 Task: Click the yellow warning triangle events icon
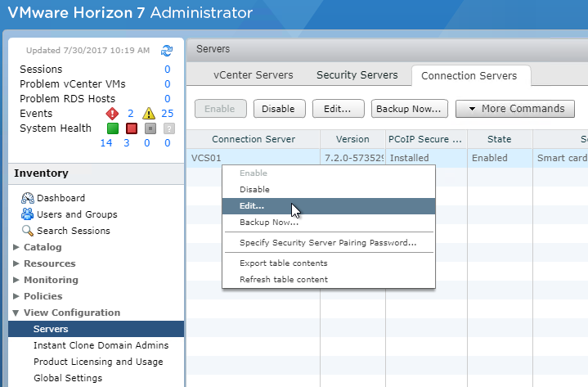click(x=149, y=113)
